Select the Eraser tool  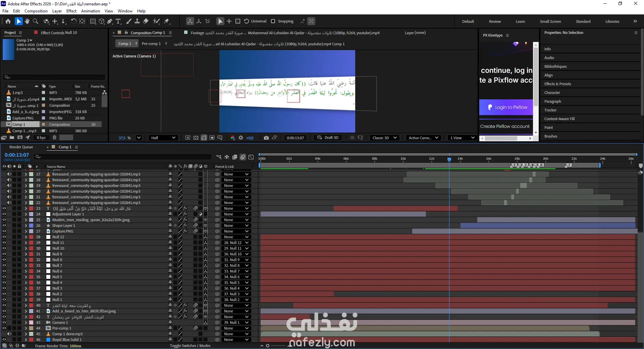pyautogui.click(x=146, y=21)
